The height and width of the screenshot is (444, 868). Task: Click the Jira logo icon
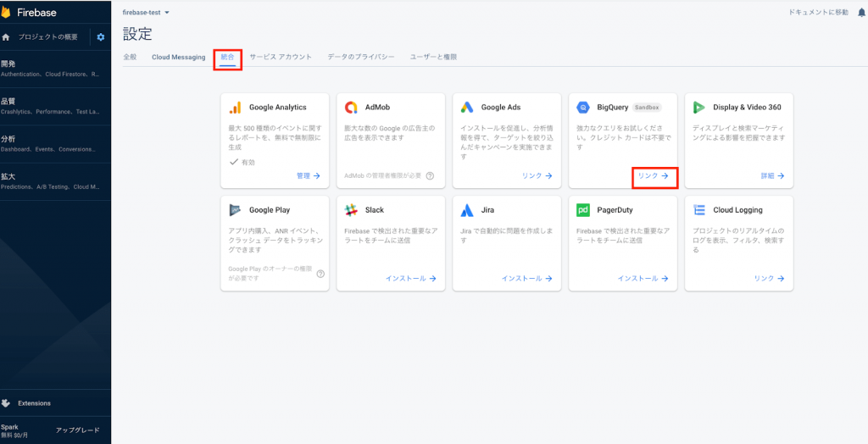467,210
